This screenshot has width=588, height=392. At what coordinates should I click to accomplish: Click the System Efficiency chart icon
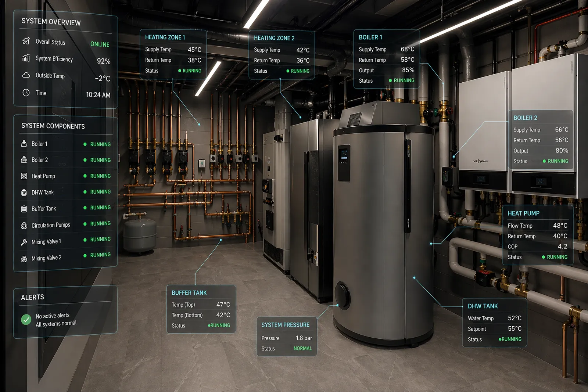[x=26, y=58]
